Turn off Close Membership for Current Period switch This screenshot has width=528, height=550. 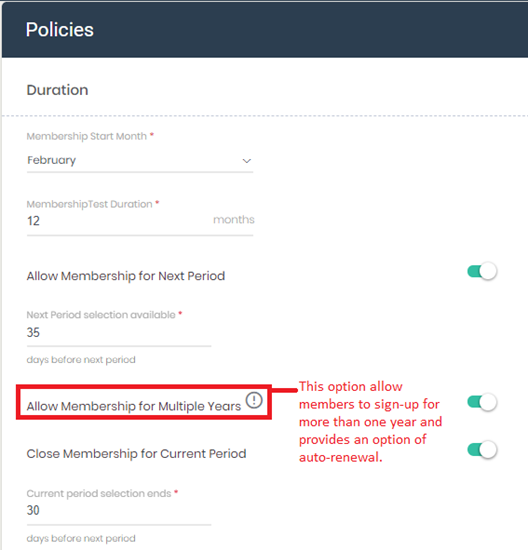tap(482, 449)
